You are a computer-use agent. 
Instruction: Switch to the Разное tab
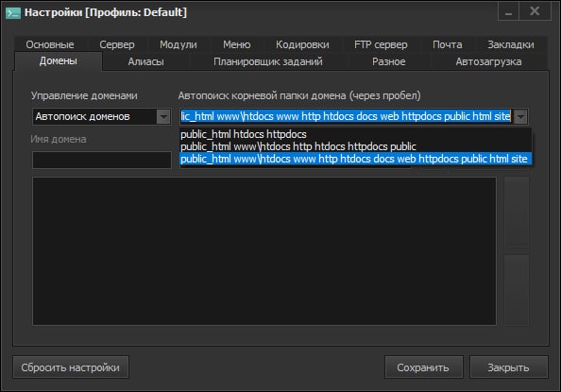coord(388,61)
